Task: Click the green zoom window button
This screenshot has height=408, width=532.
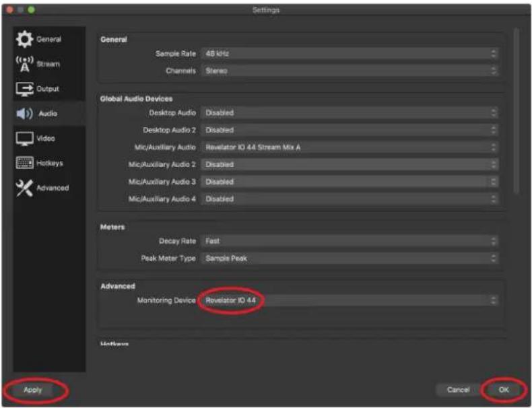Action: pyautogui.click(x=32, y=10)
